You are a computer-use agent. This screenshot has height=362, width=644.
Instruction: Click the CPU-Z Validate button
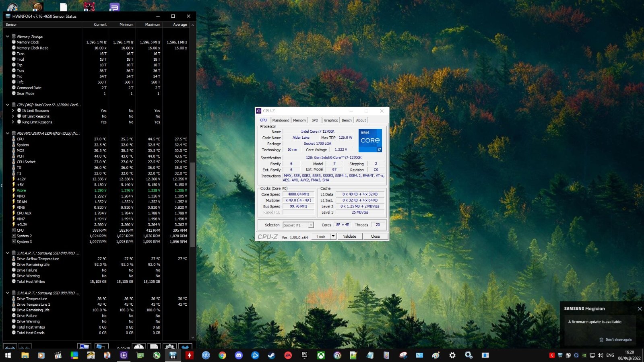tap(349, 237)
